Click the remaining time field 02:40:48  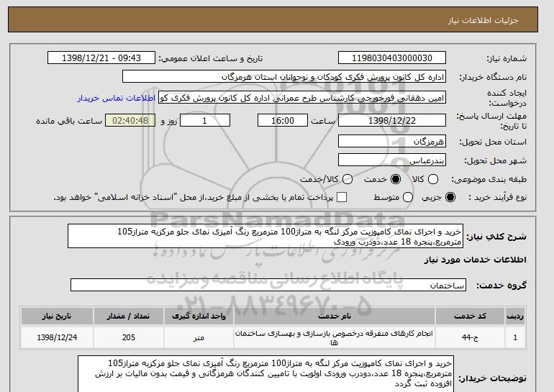point(130,120)
